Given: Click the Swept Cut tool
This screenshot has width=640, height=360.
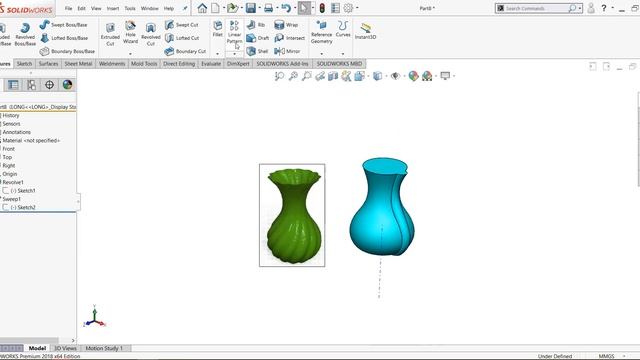Looking at the screenshot, I should 182,25.
